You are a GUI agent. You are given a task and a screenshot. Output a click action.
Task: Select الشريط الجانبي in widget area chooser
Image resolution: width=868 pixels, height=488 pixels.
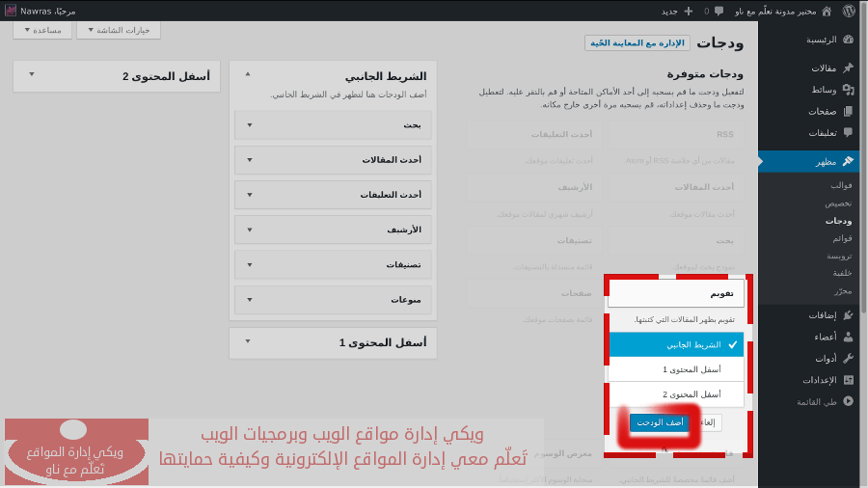(x=676, y=344)
